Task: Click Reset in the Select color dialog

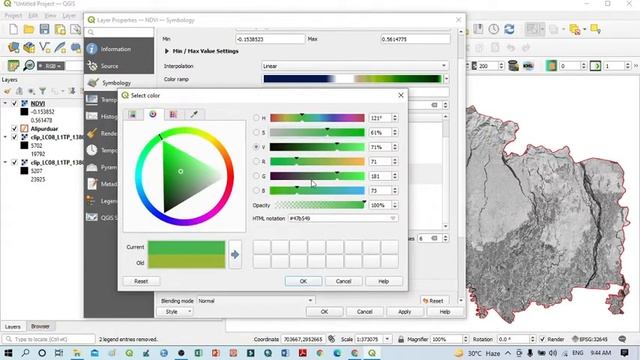Action: click(141, 281)
